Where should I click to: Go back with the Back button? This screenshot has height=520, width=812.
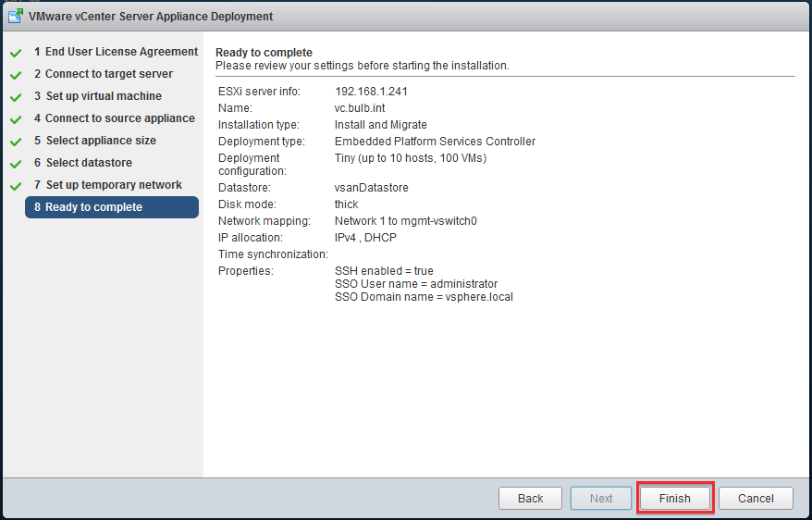tap(530, 498)
